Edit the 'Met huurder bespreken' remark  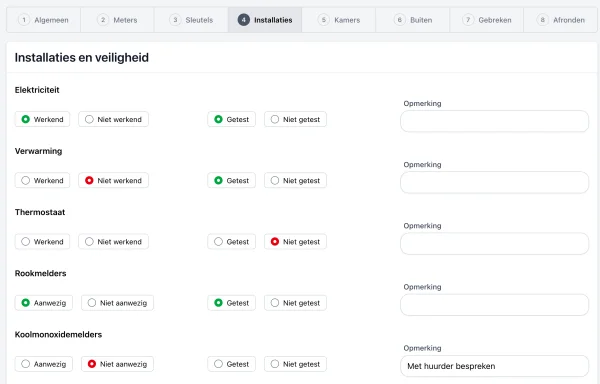click(x=494, y=366)
